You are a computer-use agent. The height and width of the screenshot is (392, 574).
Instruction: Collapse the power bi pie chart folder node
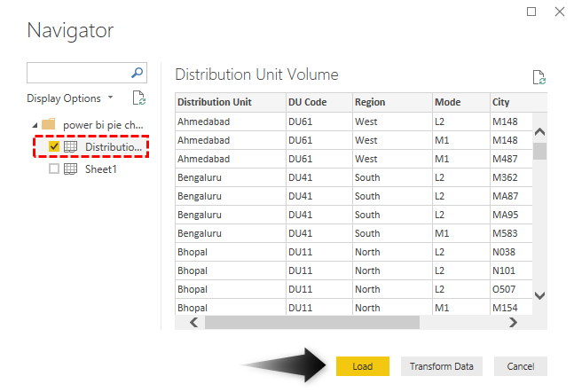pyautogui.click(x=34, y=125)
